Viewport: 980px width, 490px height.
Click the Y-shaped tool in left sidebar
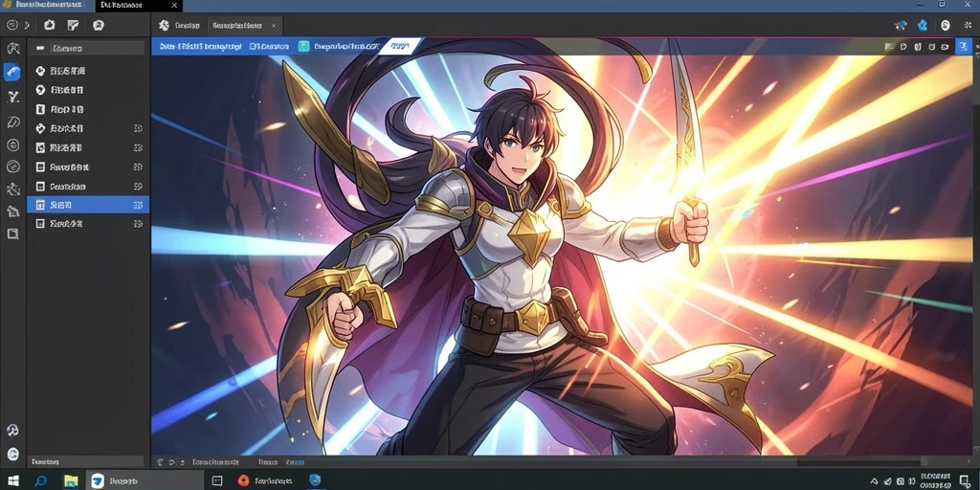pyautogui.click(x=12, y=97)
